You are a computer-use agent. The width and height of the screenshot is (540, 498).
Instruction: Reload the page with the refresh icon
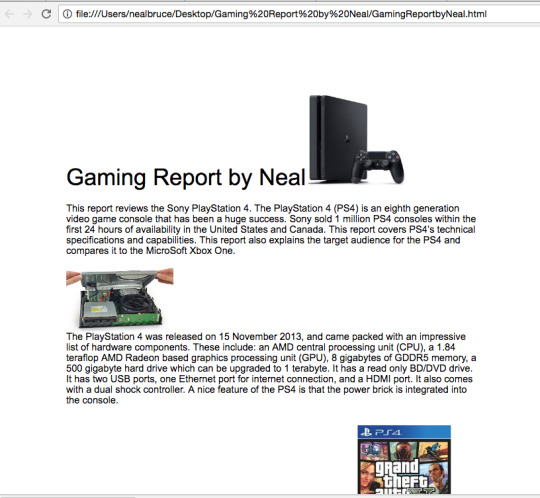coord(46,14)
